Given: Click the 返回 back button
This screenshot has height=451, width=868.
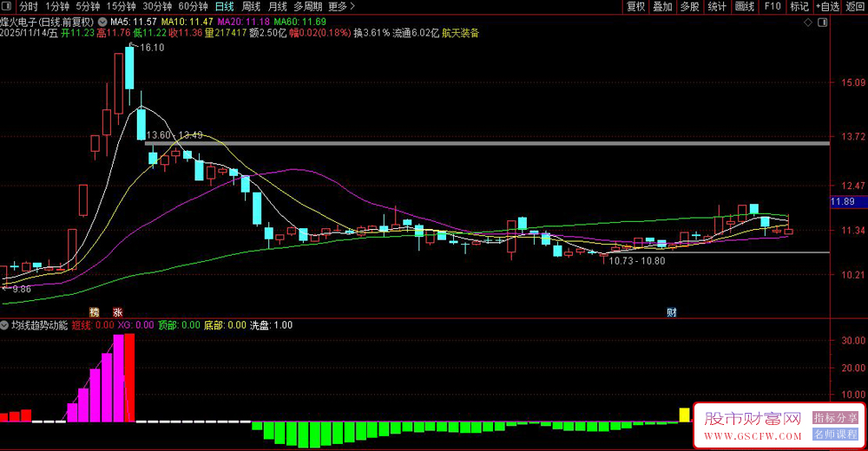Looking at the screenshot, I should (x=855, y=6).
